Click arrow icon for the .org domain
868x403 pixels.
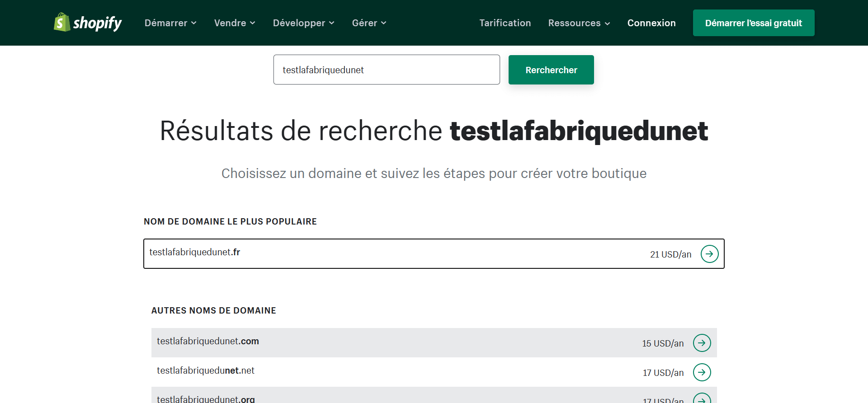pyautogui.click(x=702, y=399)
